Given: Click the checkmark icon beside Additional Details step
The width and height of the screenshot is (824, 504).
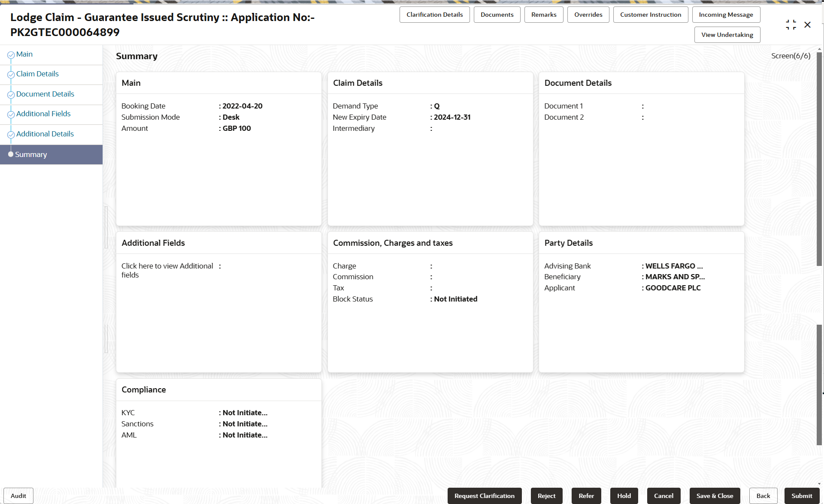Looking at the screenshot, I should pyautogui.click(x=11, y=135).
